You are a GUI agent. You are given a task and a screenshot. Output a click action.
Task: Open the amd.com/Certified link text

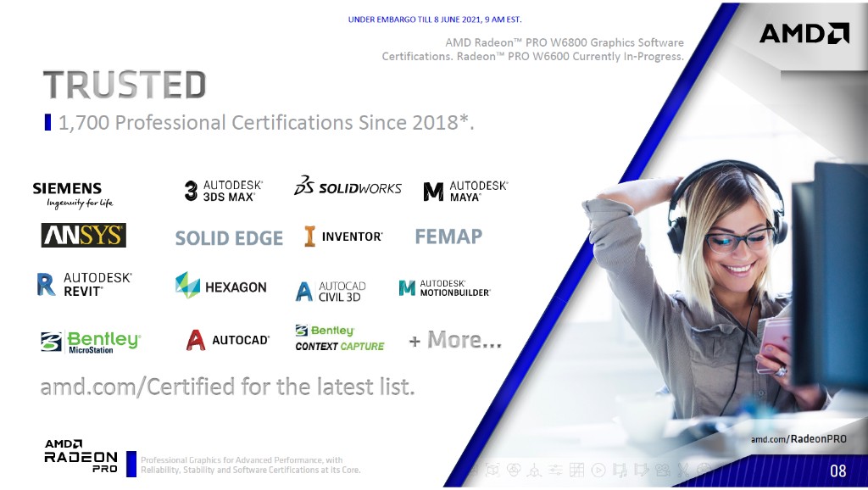pos(227,387)
